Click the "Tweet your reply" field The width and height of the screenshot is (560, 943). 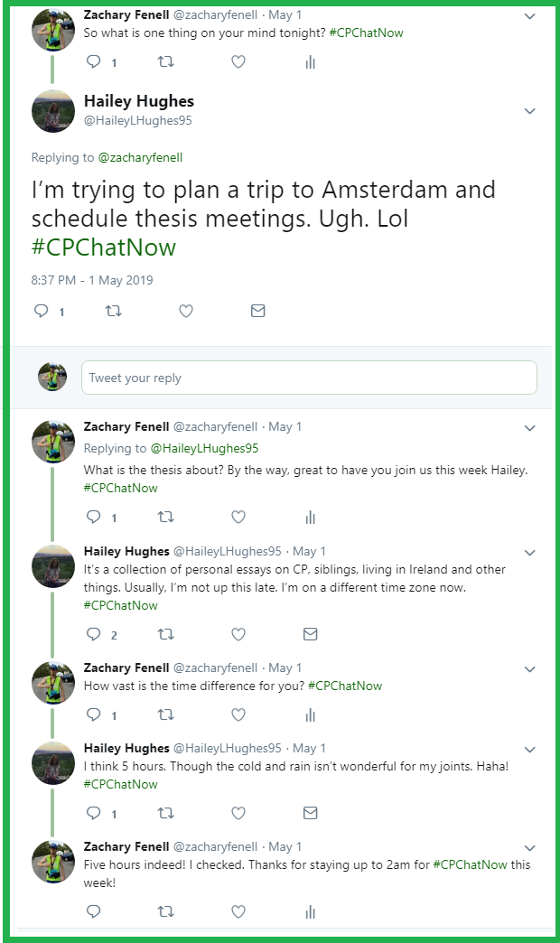click(x=308, y=378)
